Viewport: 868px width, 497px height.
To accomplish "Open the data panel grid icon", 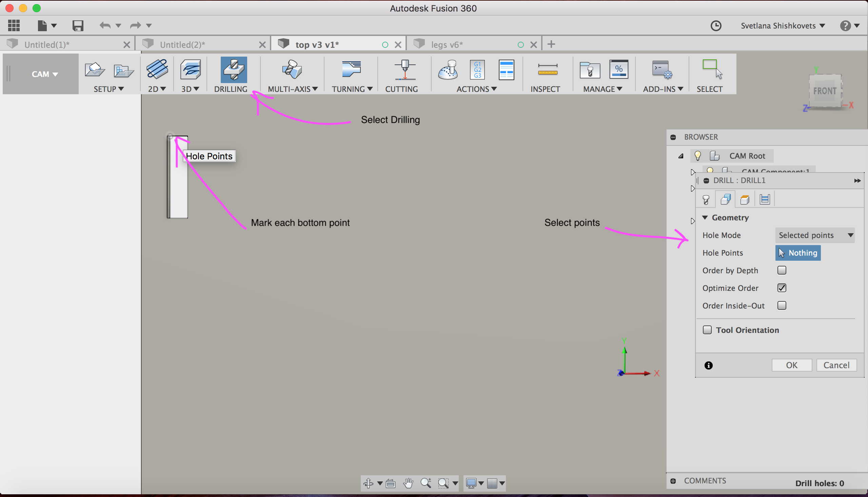I will [x=14, y=25].
